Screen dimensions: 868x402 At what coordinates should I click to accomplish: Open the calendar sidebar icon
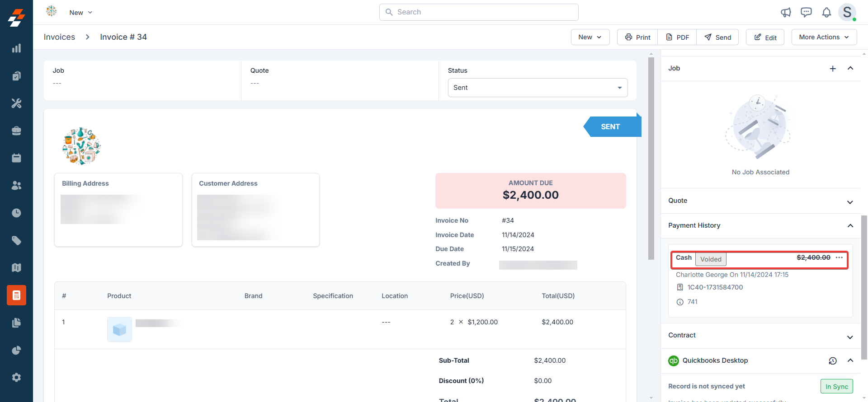pos(16,158)
